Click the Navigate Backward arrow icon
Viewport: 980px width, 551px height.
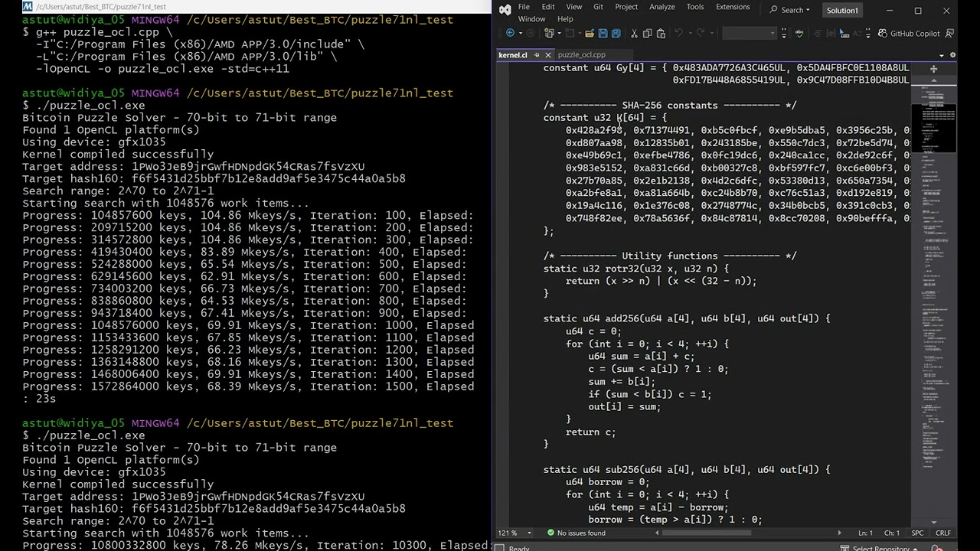[510, 33]
